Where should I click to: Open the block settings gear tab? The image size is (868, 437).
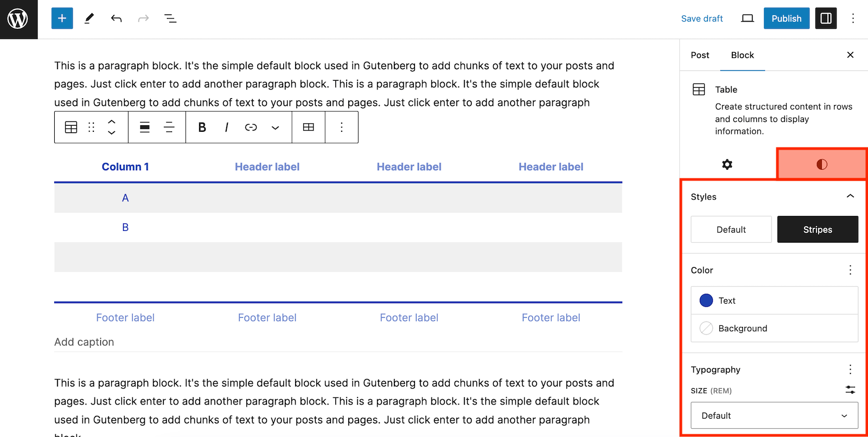tap(727, 164)
